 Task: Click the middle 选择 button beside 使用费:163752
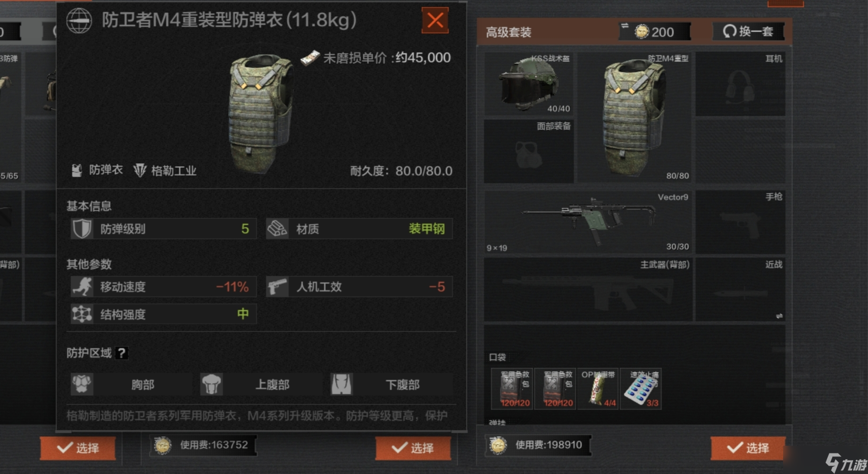pyautogui.click(x=413, y=448)
